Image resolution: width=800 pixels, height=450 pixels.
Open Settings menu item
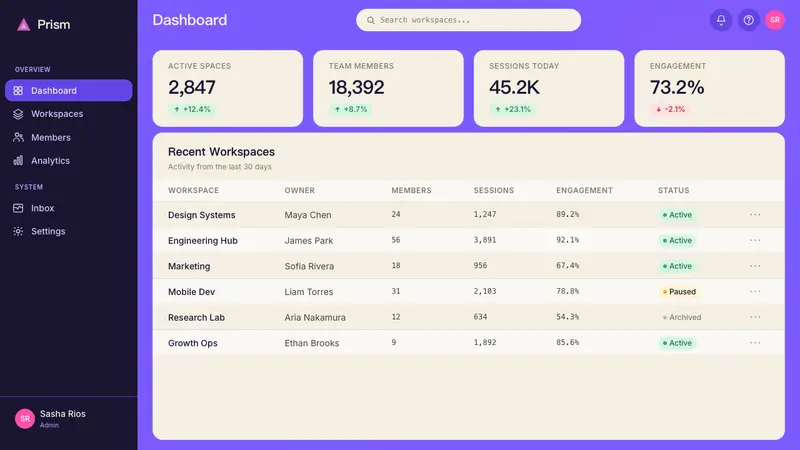click(x=69, y=231)
